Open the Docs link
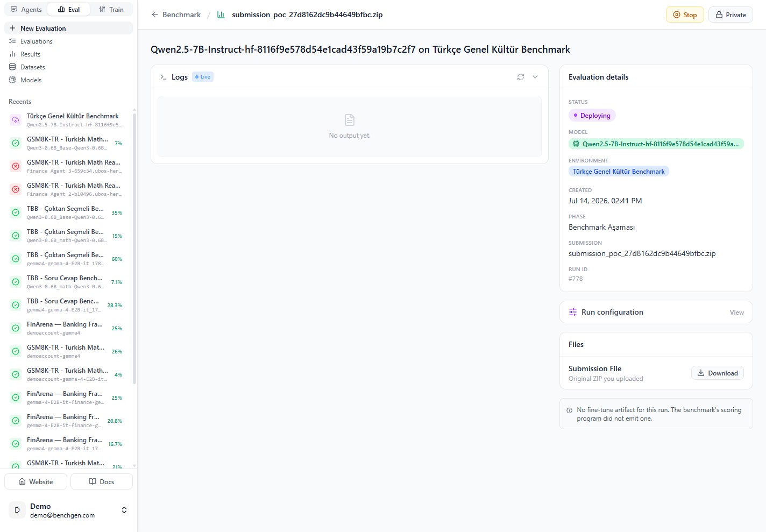This screenshot has width=766, height=532. coord(102,482)
